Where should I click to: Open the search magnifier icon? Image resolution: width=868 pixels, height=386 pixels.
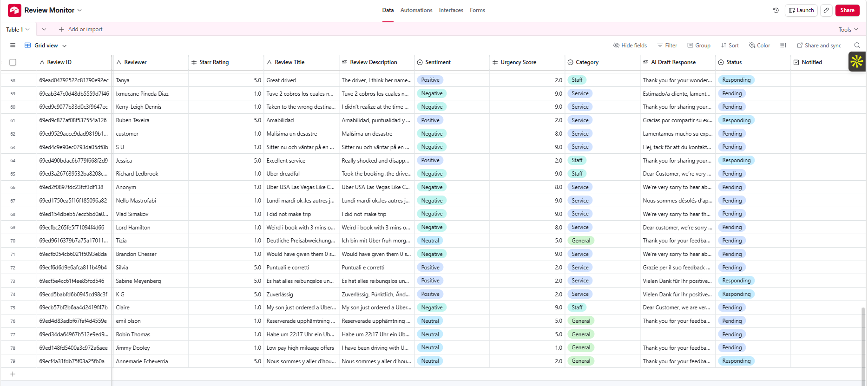[x=857, y=46]
